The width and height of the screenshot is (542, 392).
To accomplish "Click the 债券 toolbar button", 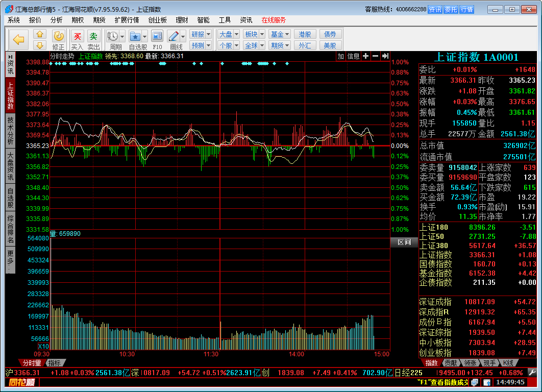I will [330, 34].
